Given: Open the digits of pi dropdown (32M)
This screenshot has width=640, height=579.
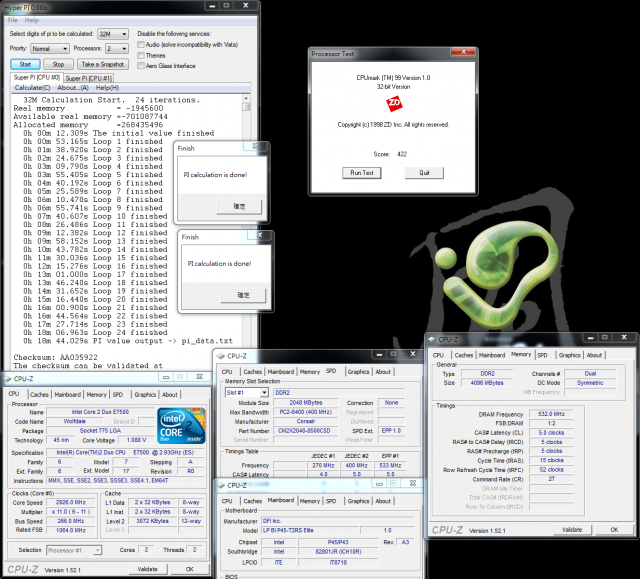Looking at the screenshot, I should pos(113,34).
